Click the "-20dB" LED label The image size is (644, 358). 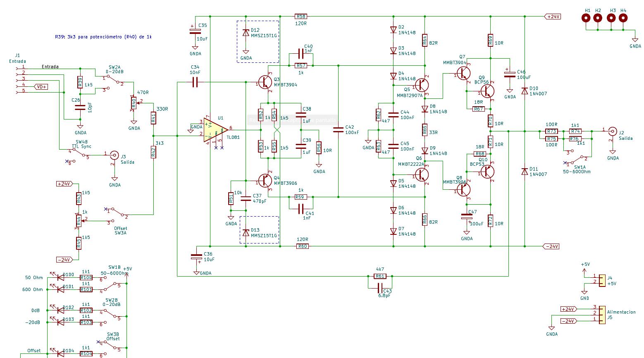33,322
